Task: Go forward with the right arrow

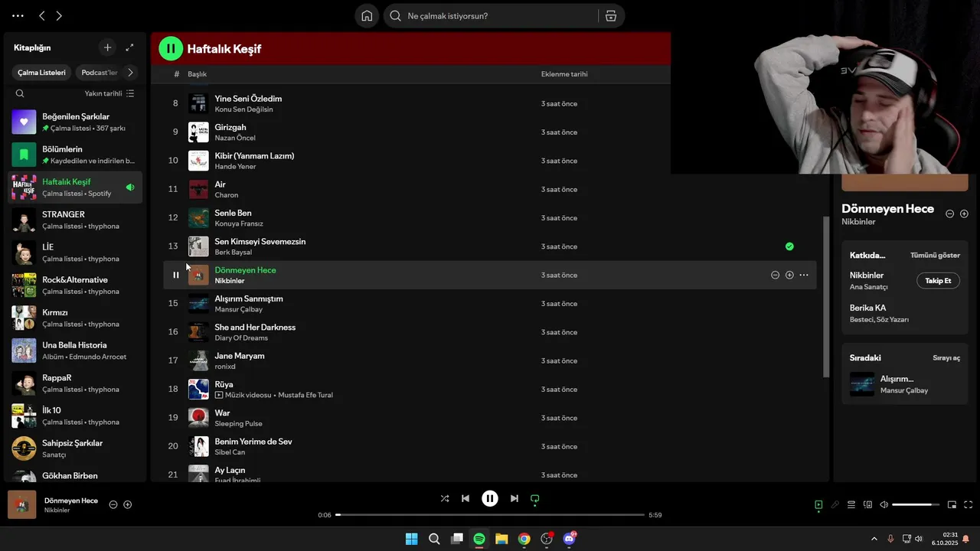Action: coord(59,15)
